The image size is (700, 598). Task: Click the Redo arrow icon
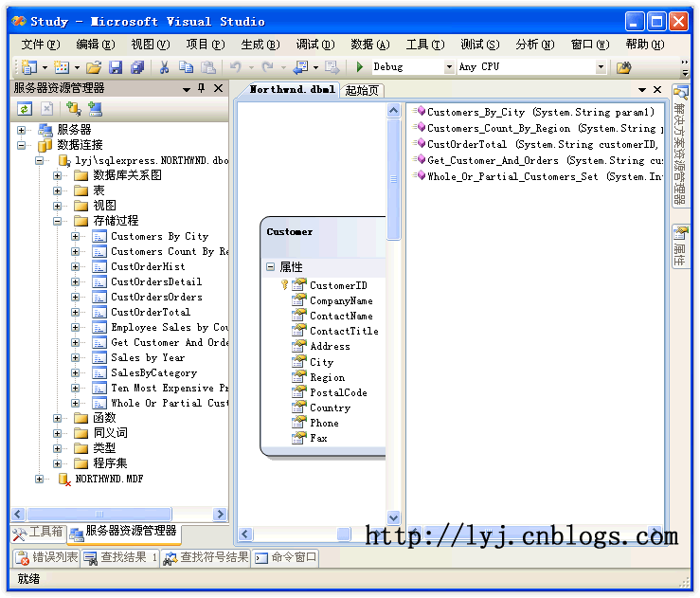pyautogui.click(x=267, y=67)
